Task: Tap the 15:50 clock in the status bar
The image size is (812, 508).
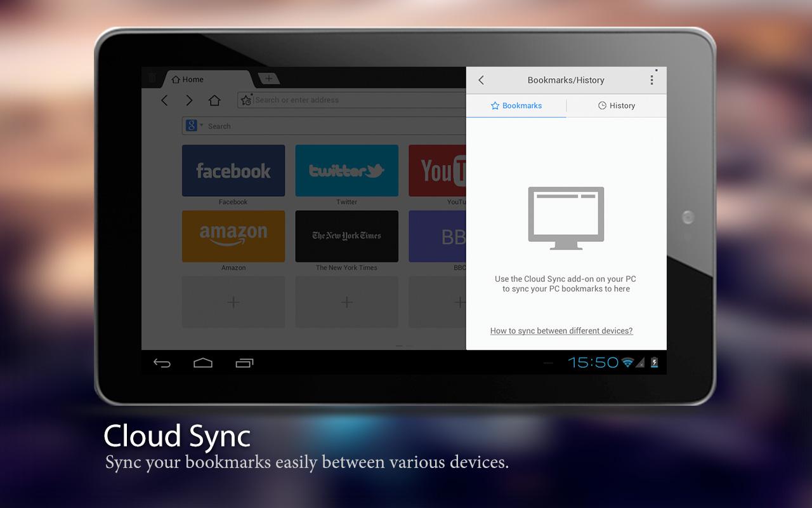Action: click(x=593, y=363)
